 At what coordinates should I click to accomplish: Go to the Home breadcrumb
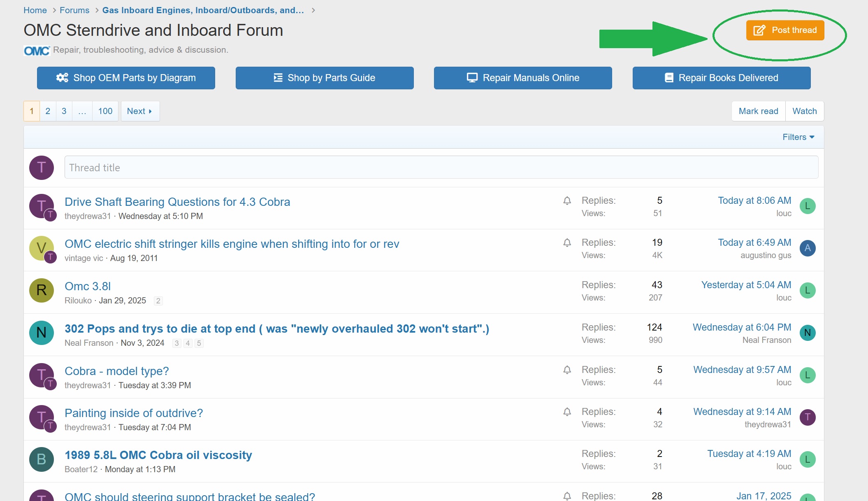35,10
